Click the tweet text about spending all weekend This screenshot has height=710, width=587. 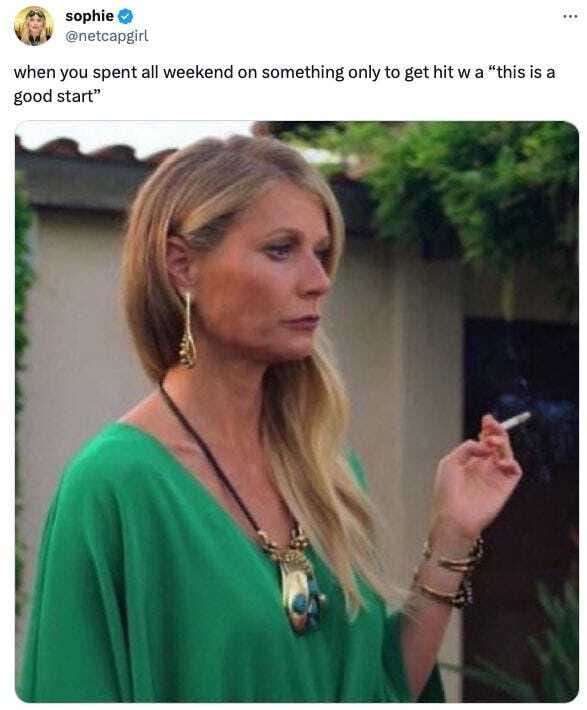click(x=284, y=84)
